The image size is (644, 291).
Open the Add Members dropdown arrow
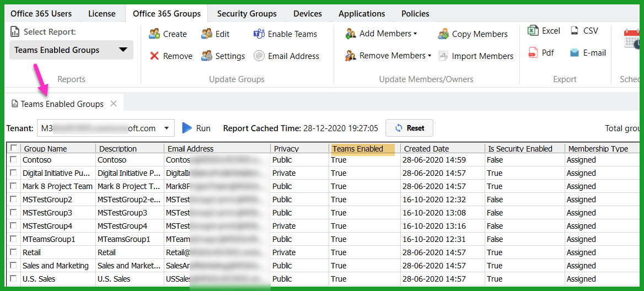click(x=415, y=34)
